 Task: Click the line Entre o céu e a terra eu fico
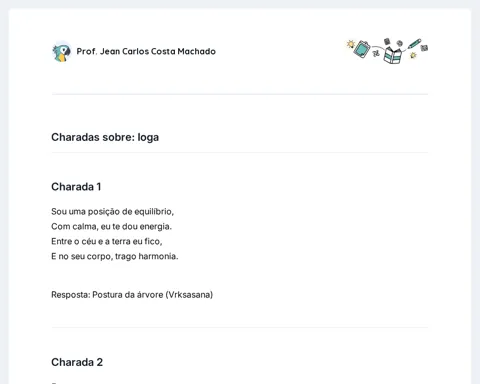(x=107, y=241)
